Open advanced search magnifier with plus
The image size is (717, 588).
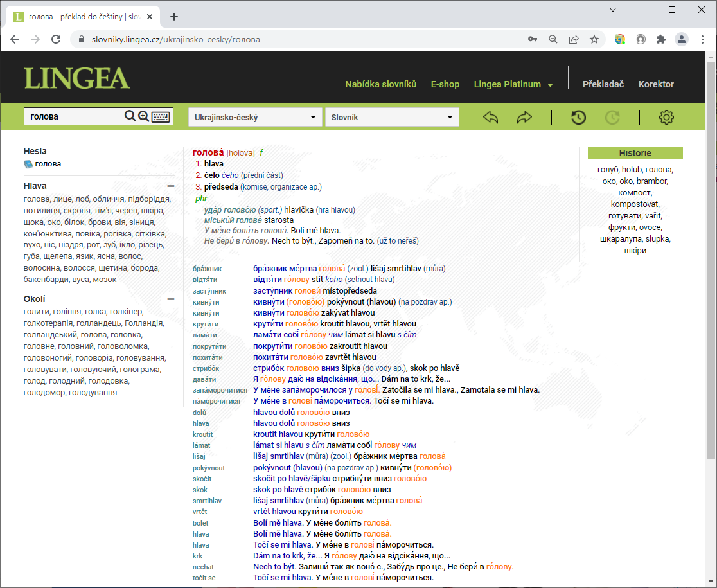[143, 116]
